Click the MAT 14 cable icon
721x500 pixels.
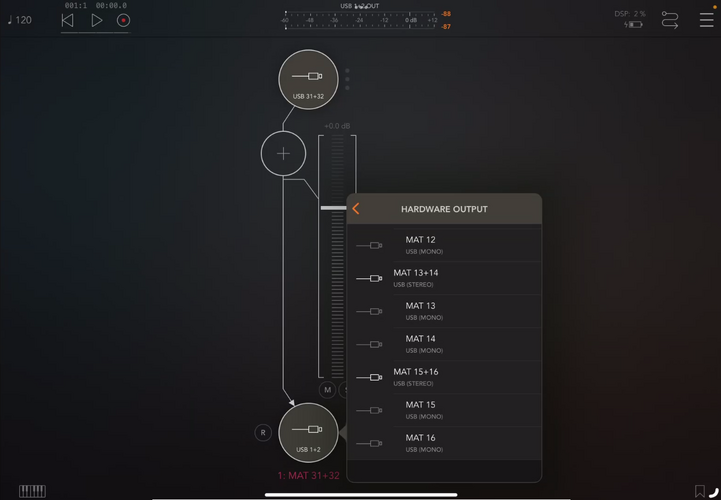369,344
